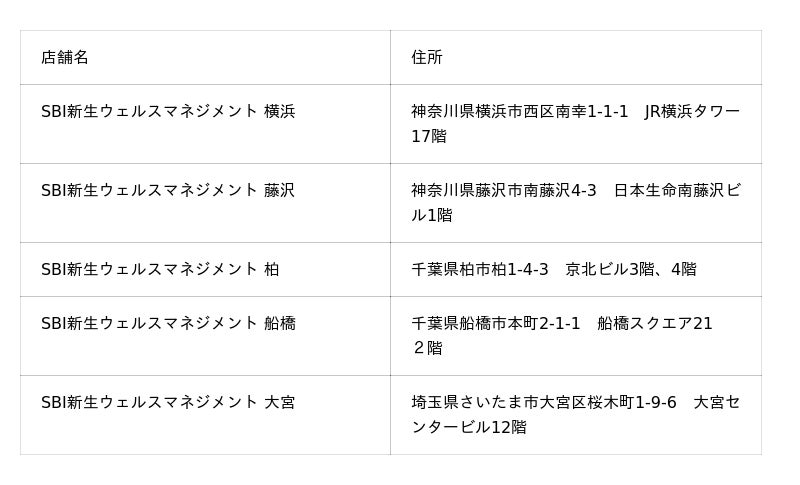Image resolution: width=800 pixels, height=485 pixels.
Task: Click the JR横浜タワー building name
Action: [692, 111]
